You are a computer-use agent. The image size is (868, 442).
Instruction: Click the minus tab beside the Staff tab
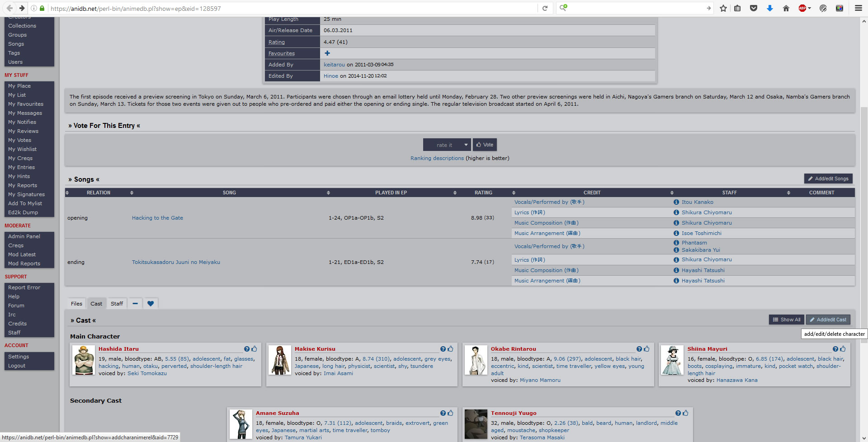[x=135, y=304]
